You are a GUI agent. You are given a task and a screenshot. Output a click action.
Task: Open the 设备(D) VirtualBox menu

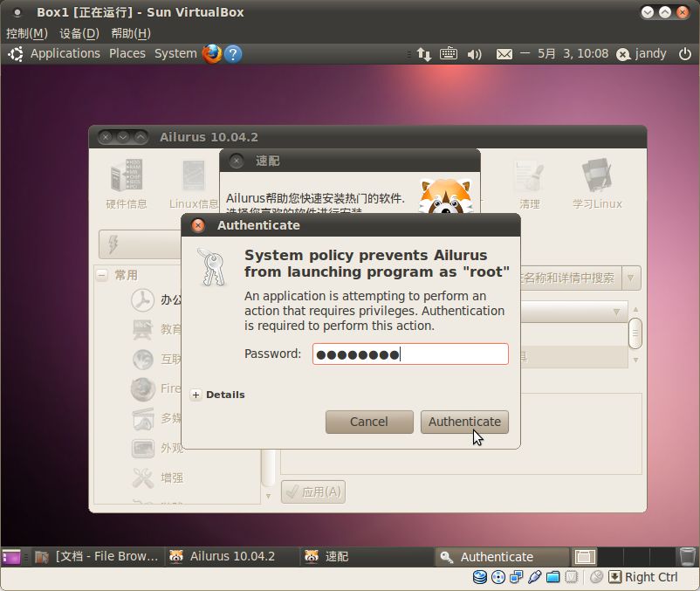pos(79,33)
